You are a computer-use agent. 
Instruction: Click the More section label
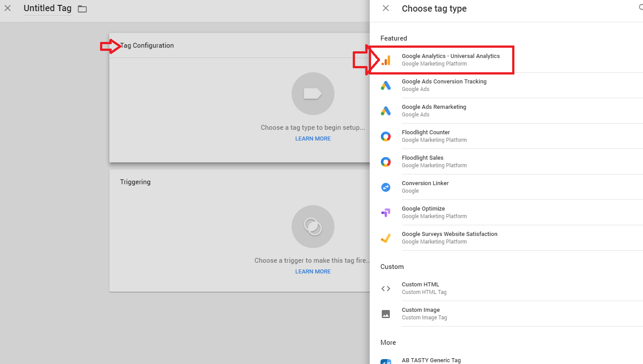(x=388, y=343)
